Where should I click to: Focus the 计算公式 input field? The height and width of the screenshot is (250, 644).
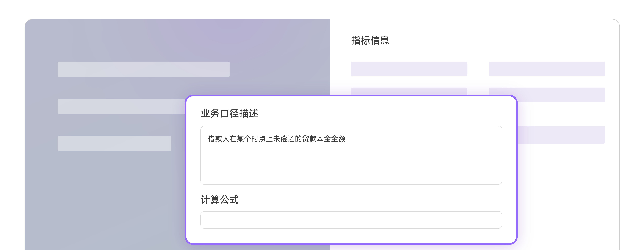351,220
